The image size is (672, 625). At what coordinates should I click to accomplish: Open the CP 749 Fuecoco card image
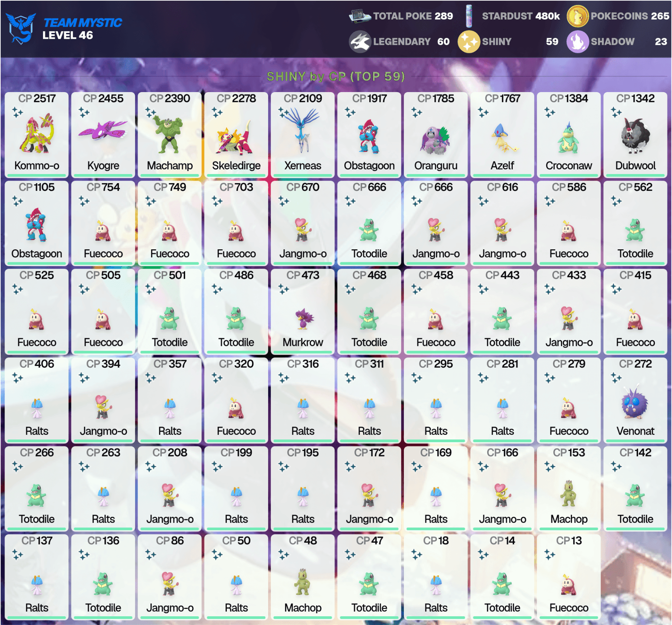(170, 231)
